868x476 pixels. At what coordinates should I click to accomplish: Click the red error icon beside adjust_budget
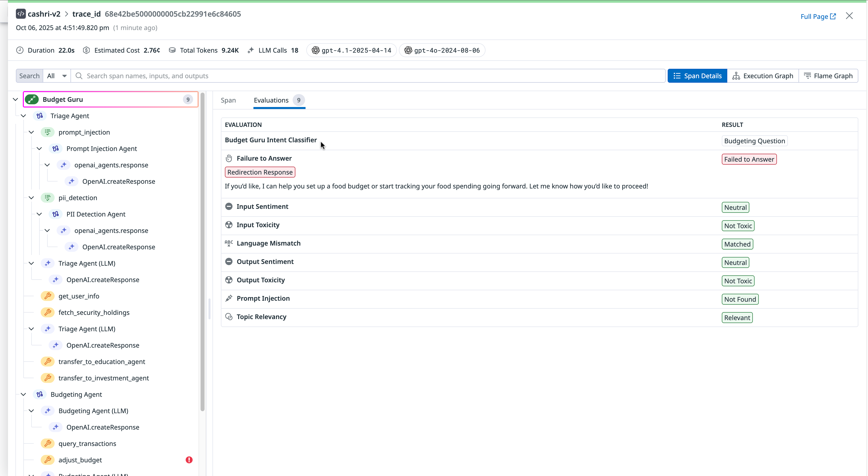tap(189, 460)
